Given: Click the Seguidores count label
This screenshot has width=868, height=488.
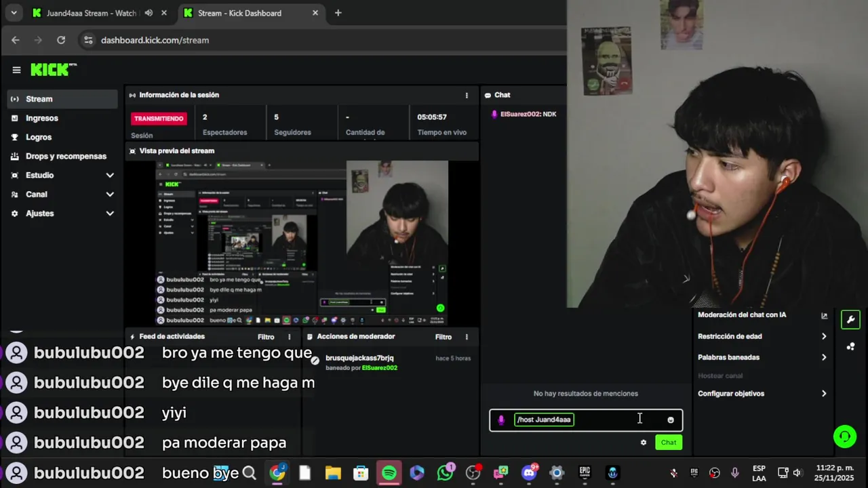Looking at the screenshot, I should [292, 133].
